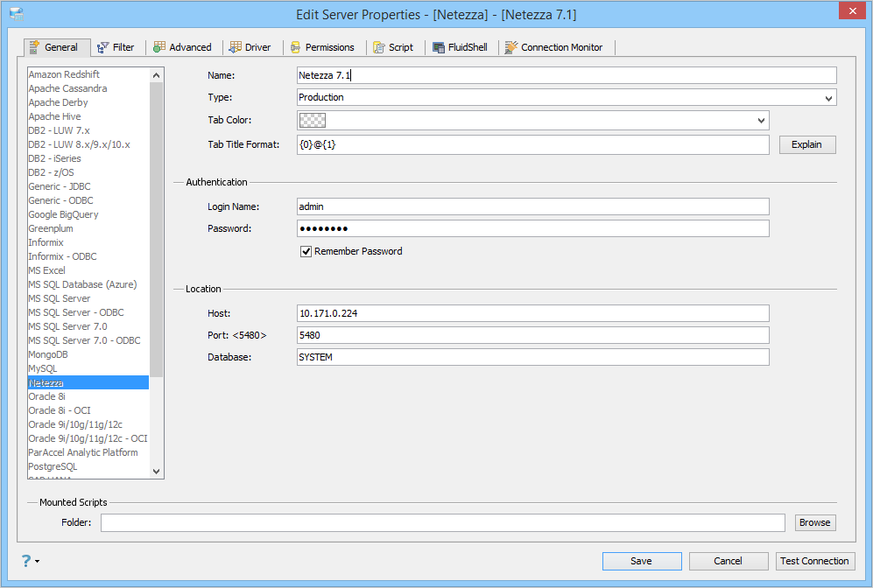Image resolution: width=873 pixels, height=588 pixels.
Task: Click into the Host input field
Action: click(533, 313)
